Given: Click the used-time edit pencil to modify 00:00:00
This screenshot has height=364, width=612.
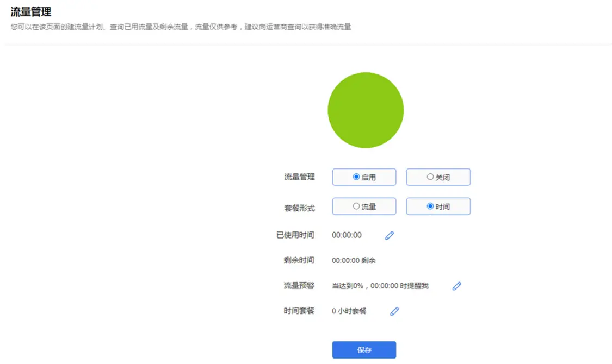Looking at the screenshot, I should point(389,235).
